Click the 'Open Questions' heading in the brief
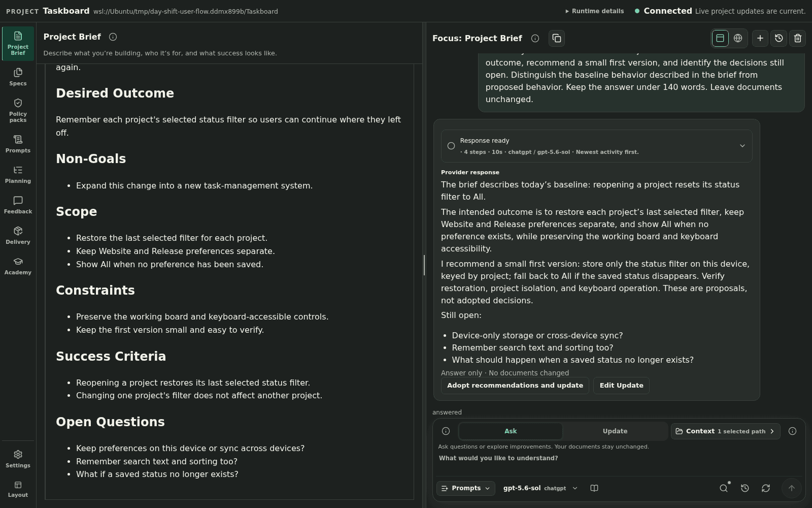Viewport: 812px width, 508px height. point(110,422)
